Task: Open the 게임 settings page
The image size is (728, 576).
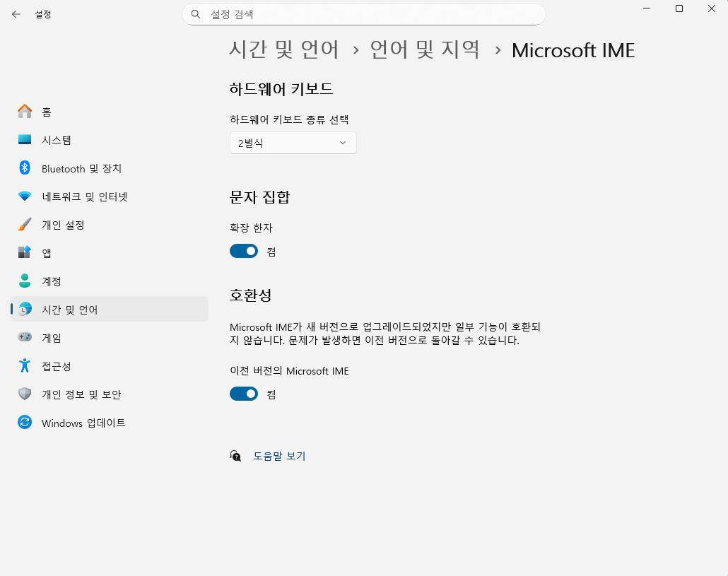Action: pyautogui.click(x=110, y=337)
